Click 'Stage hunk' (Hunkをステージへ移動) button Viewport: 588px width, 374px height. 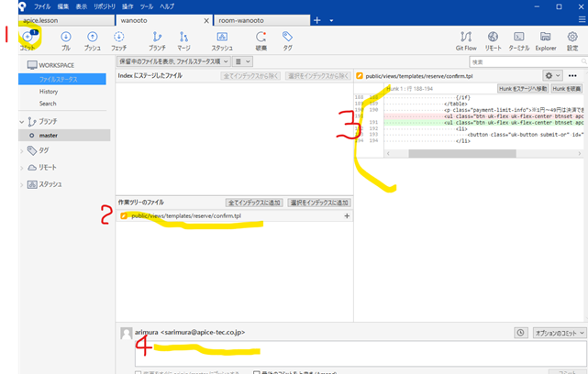523,89
